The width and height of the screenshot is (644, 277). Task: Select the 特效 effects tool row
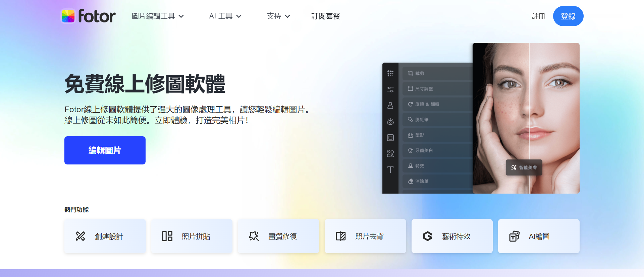(438, 166)
